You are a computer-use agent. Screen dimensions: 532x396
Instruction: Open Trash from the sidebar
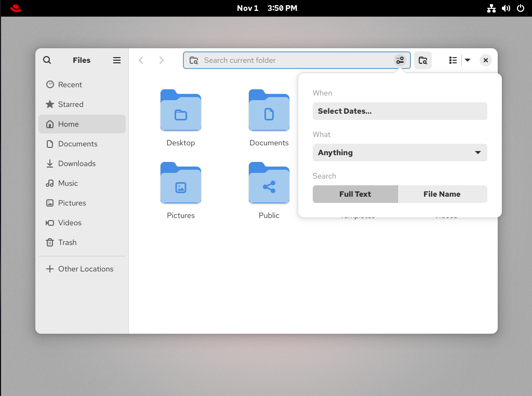click(67, 242)
